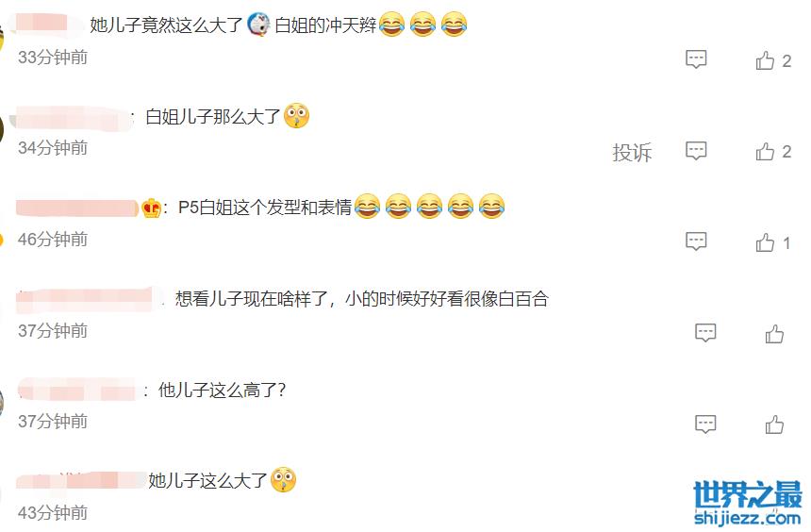This screenshot has height=532, width=811.
Task: Select the 43分钟前 timestamp on last comment
Action: (53, 513)
